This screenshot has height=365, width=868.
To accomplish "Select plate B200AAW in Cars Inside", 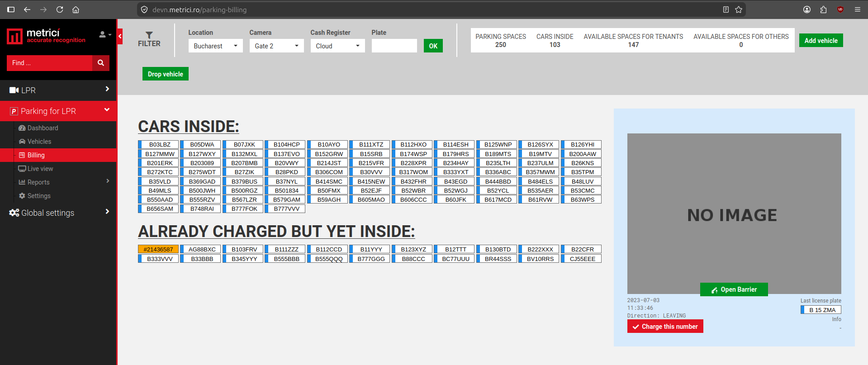I will [581, 154].
